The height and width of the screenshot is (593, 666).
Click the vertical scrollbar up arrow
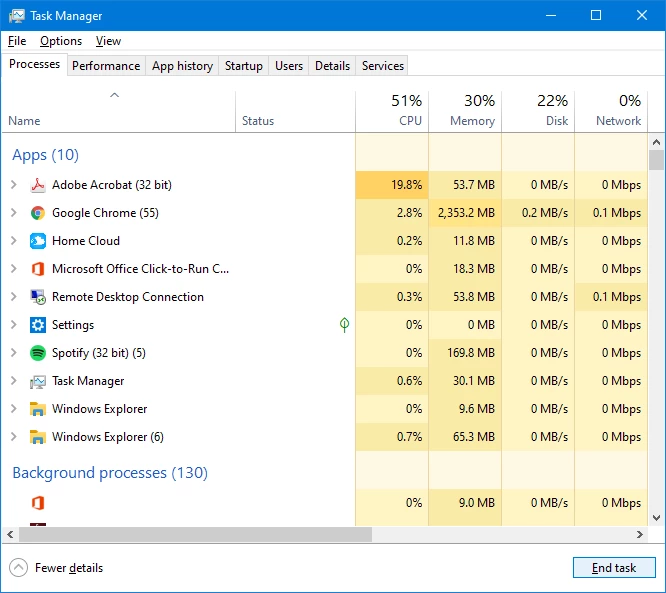[656, 142]
